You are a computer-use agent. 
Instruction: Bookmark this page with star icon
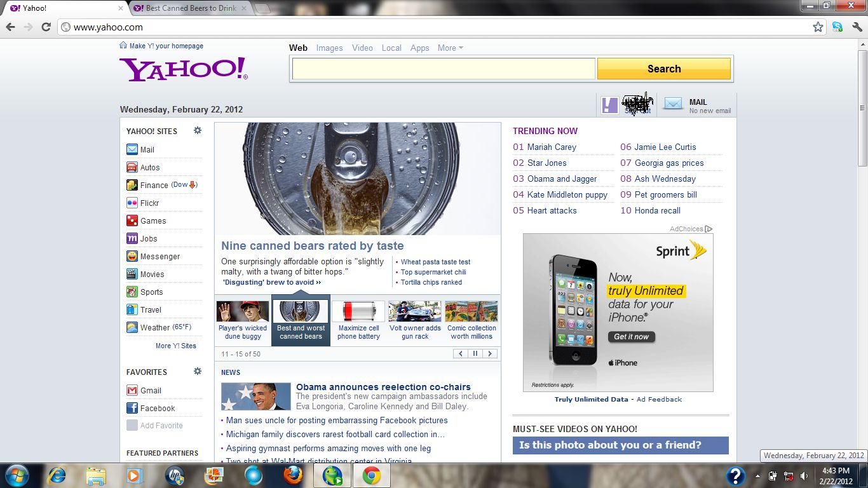[818, 27]
